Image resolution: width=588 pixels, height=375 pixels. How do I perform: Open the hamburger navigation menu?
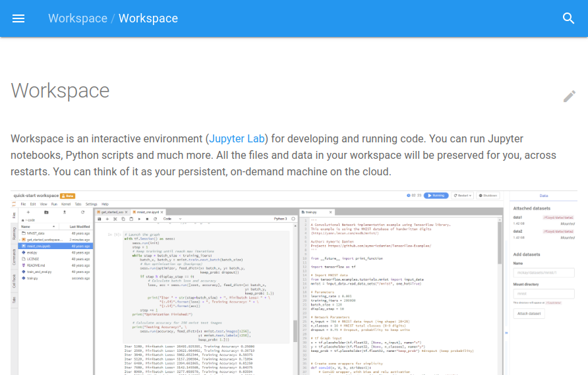click(18, 18)
